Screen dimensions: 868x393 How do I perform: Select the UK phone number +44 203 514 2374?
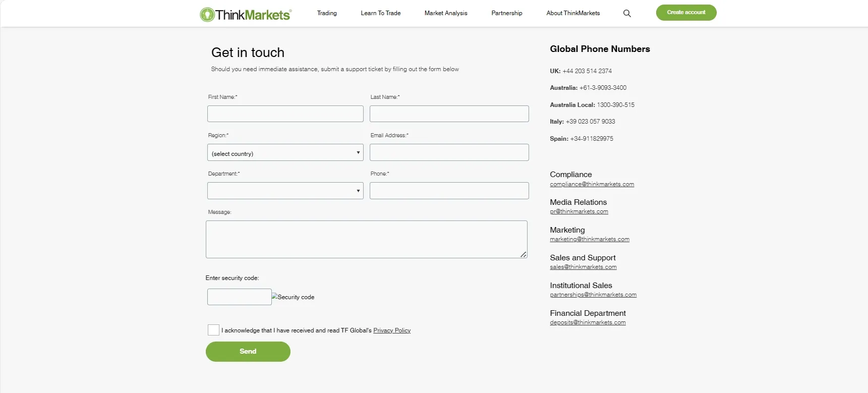pos(587,71)
